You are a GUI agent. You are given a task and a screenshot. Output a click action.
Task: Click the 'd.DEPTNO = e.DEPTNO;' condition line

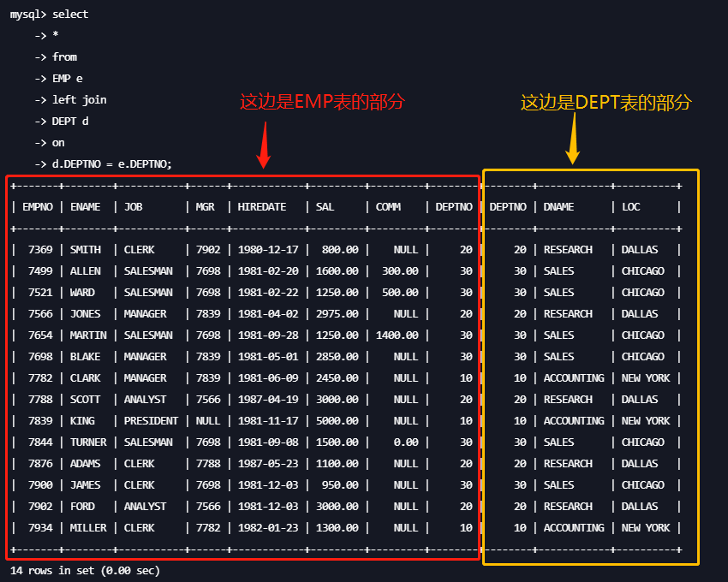111,164
